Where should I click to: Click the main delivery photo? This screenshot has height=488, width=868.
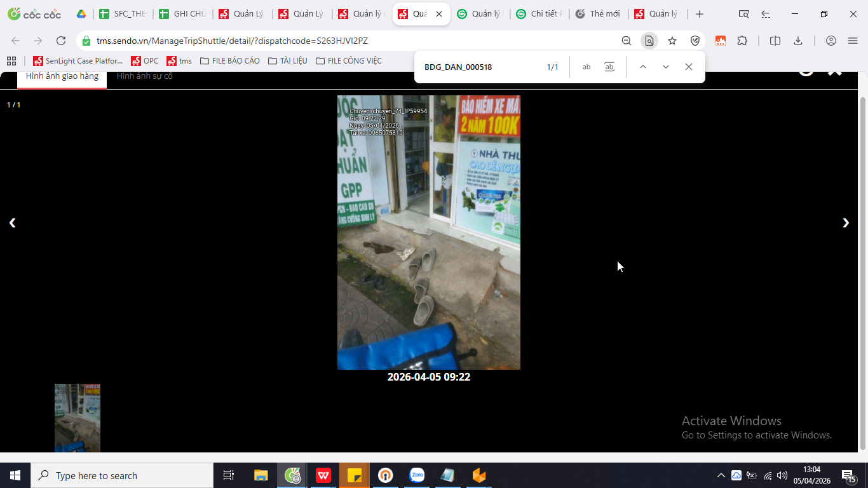tap(429, 233)
